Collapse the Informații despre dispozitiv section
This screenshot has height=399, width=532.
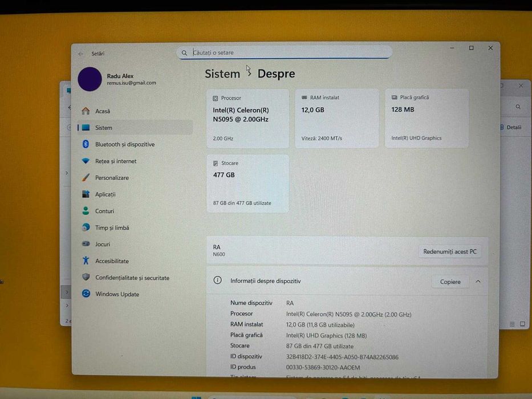(x=478, y=282)
